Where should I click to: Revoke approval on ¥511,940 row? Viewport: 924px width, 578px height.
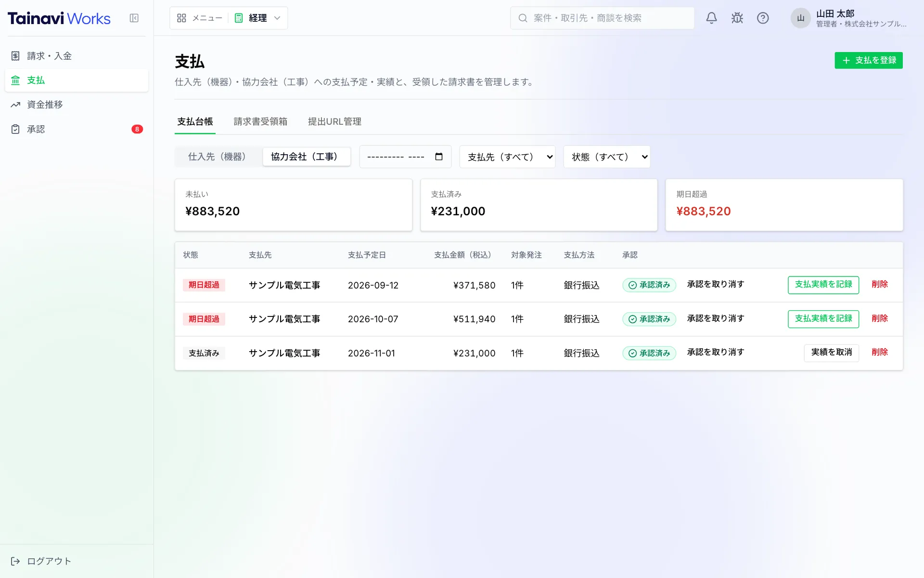pos(716,319)
